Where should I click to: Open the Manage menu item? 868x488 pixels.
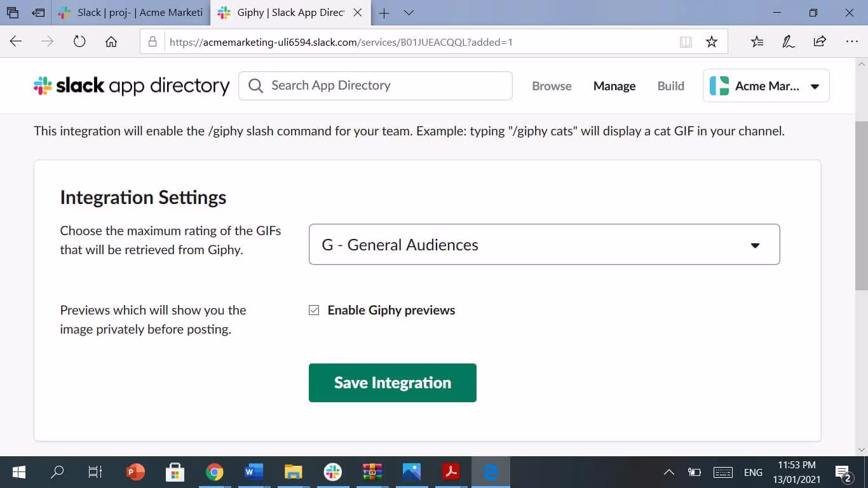pos(614,86)
